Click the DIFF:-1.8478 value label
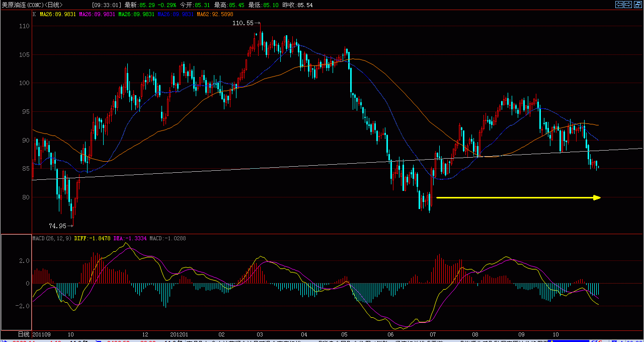 click(93, 238)
